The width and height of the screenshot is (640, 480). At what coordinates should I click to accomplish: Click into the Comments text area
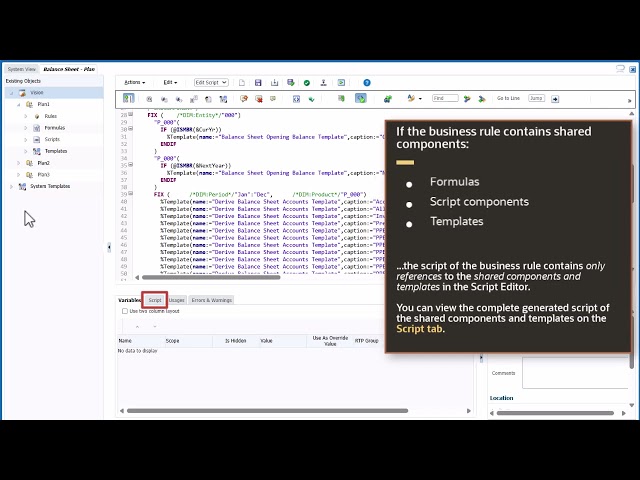[576, 373]
